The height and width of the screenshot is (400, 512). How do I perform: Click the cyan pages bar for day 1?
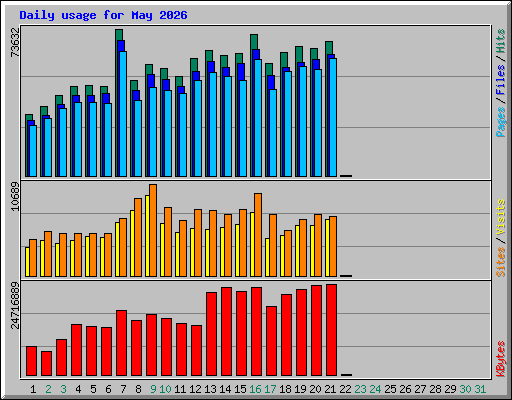point(33,151)
